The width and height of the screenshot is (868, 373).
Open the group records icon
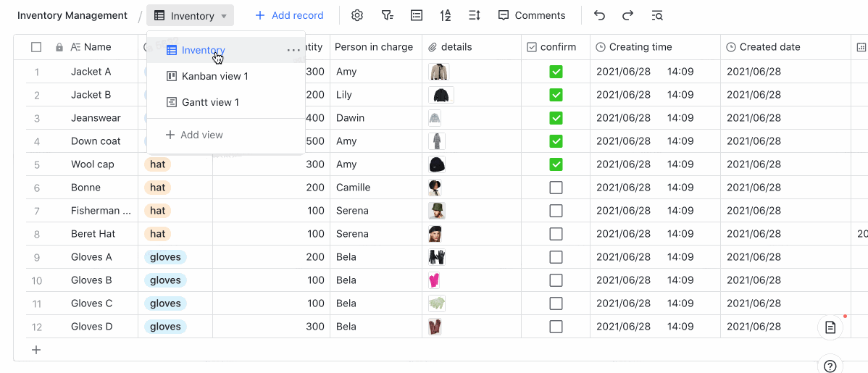click(x=416, y=15)
